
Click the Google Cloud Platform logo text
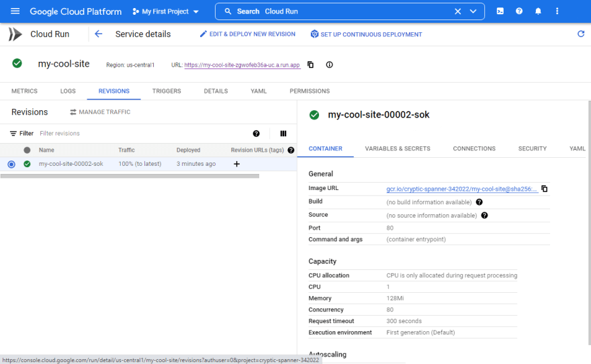pos(76,11)
